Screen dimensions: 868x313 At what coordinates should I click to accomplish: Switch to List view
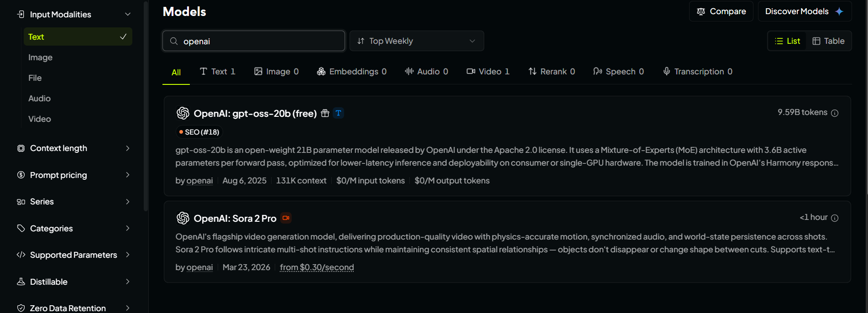click(x=787, y=41)
